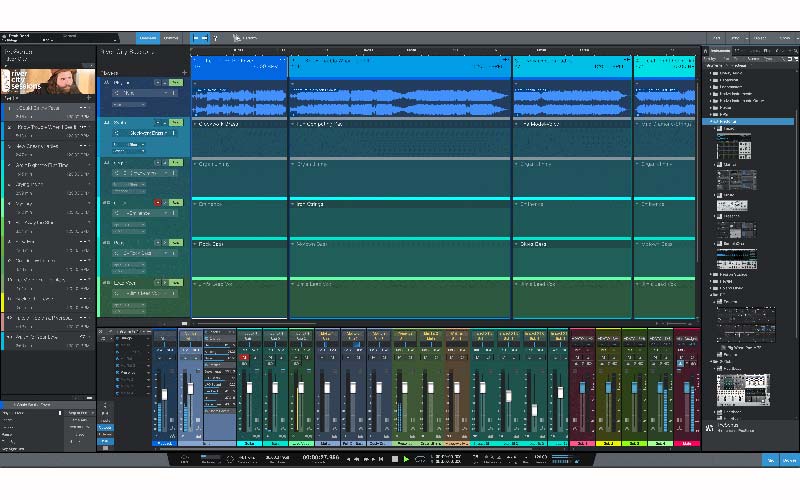Select the first song in the setlist

click(x=48, y=112)
